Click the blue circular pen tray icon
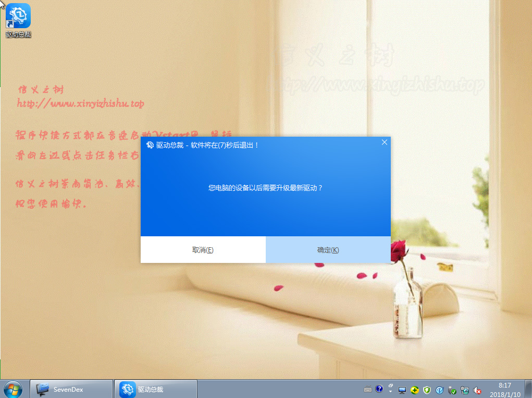The height and width of the screenshot is (398, 532). [x=439, y=390]
